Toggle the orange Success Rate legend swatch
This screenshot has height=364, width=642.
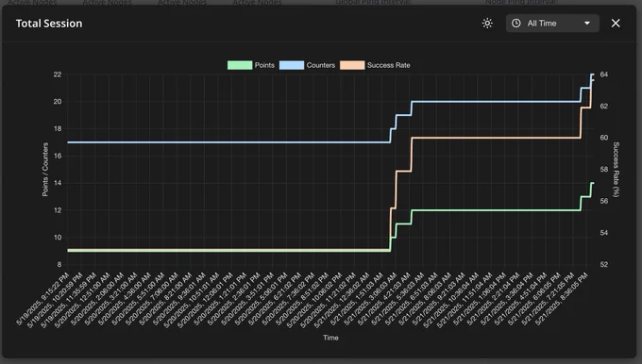(352, 65)
